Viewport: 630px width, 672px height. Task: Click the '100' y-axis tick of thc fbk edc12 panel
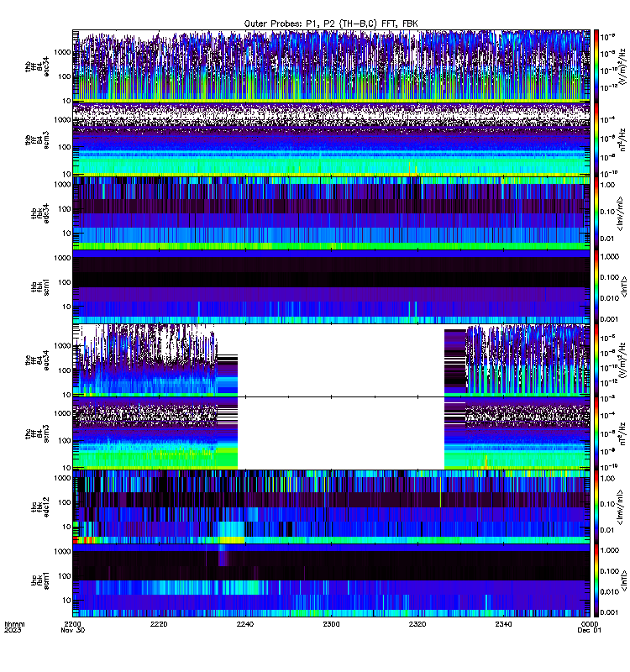pyautogui.click(x=65, y=502)
